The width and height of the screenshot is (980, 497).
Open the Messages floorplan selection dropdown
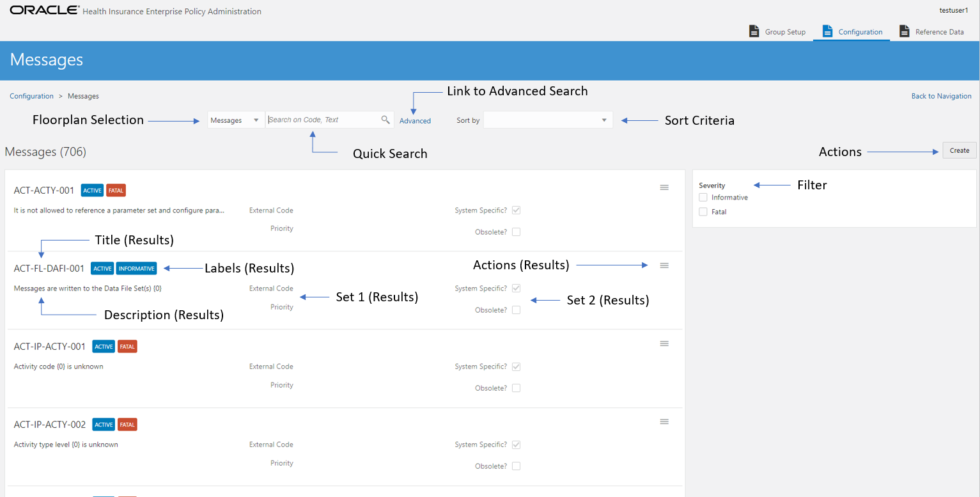(x=235, y=120)
